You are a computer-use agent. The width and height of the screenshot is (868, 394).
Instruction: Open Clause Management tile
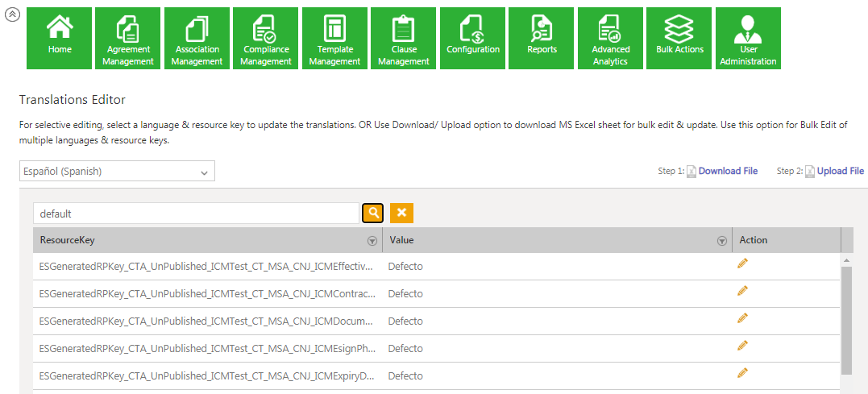pos(404,38)
